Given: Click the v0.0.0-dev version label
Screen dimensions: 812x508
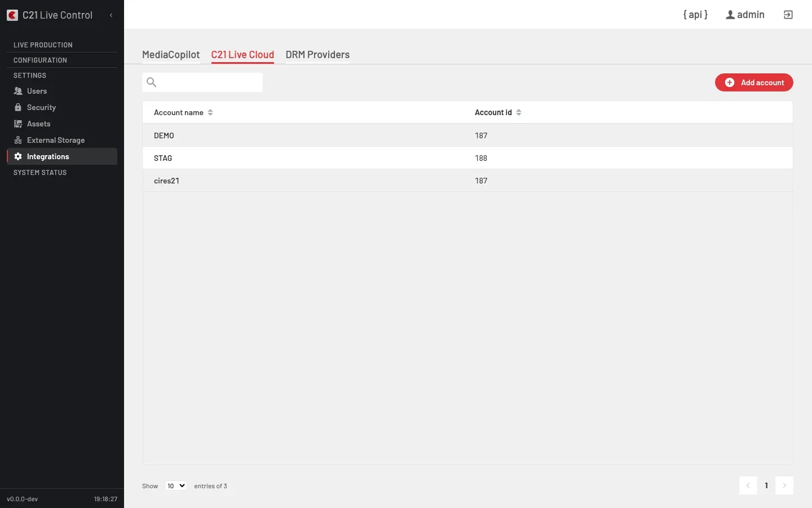Looking at the screenshot, I should pos(23,499).
